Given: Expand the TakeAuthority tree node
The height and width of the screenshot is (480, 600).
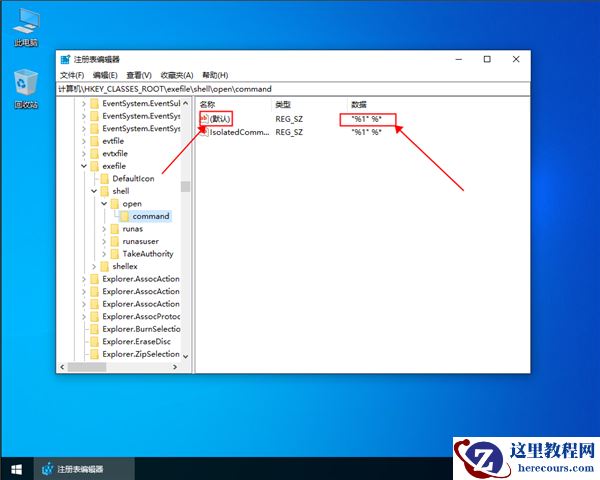Looking at the screenshot, I should (x=104, y=254).
